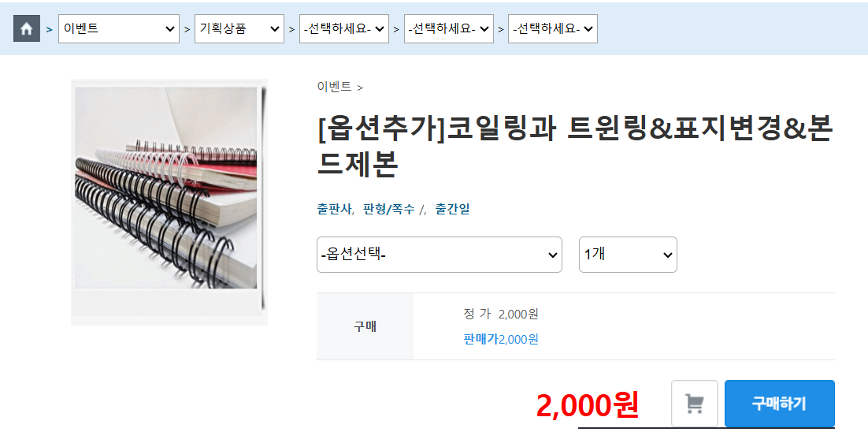This screenshot has height=432, width=868.
Task: Open the 이벤트 category dropdown
Action: (118, 29)
